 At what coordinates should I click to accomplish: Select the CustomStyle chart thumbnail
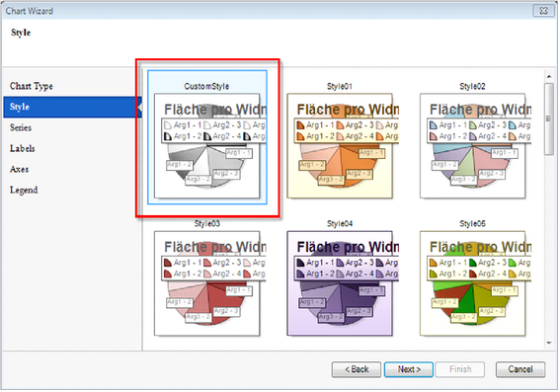(x=206, y=146)
